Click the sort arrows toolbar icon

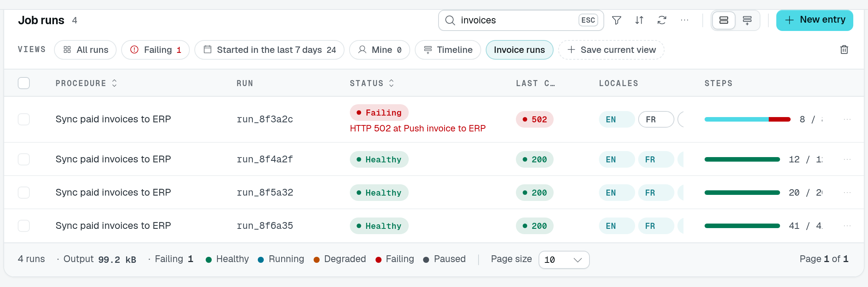click(x=639, y=20)
